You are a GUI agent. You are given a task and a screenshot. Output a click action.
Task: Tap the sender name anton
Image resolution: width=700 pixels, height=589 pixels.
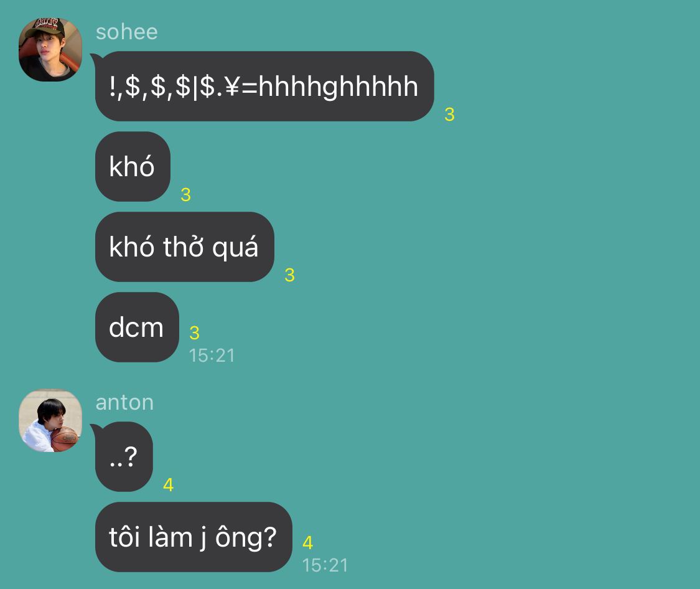[x=124, y=402]
